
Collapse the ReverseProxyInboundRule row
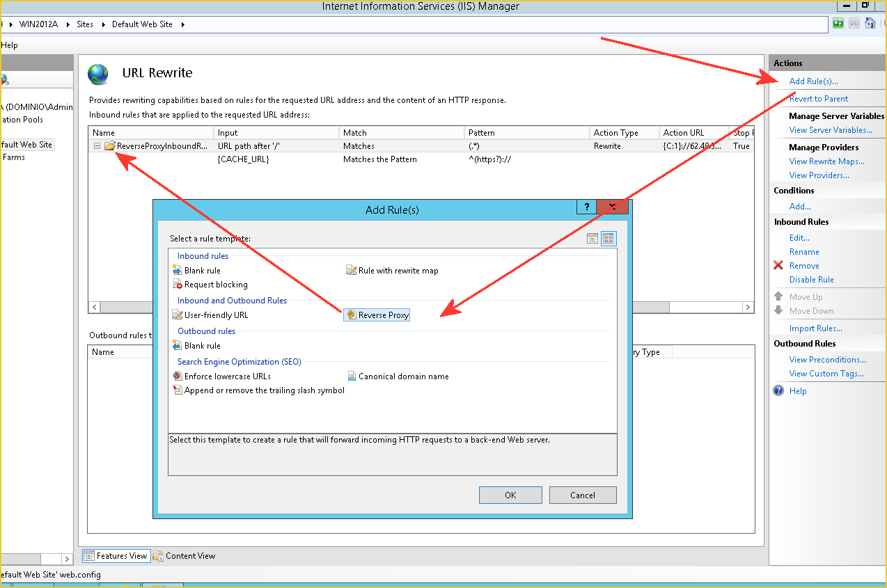pos(97,146)
